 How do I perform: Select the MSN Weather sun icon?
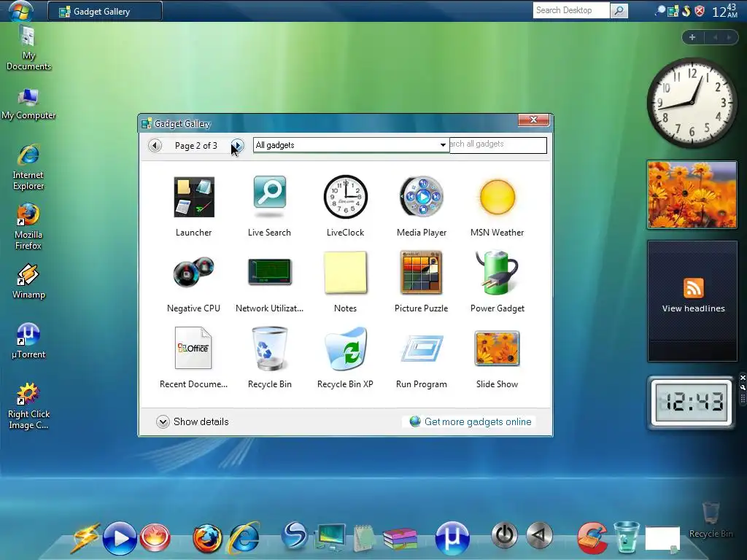click(x=498, y=197)
